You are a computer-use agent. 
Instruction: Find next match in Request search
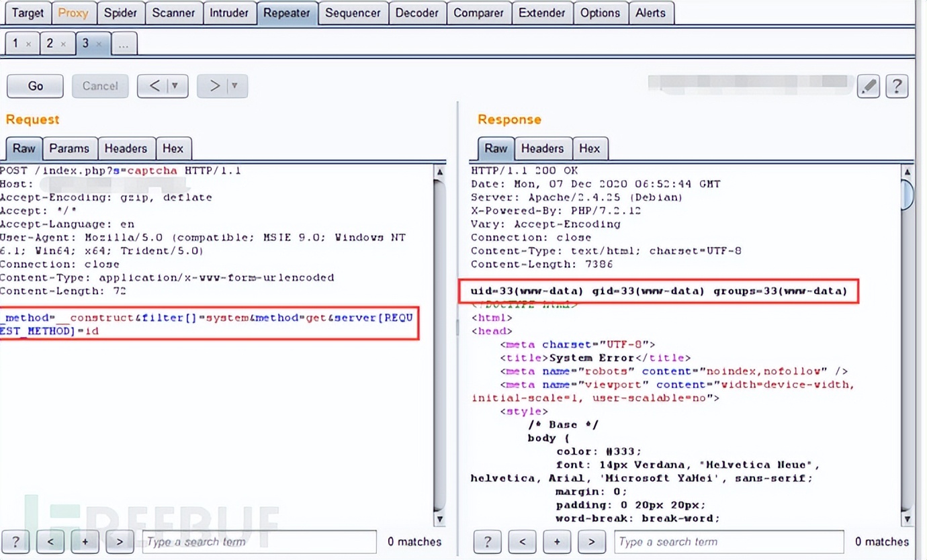coord(120,542)
